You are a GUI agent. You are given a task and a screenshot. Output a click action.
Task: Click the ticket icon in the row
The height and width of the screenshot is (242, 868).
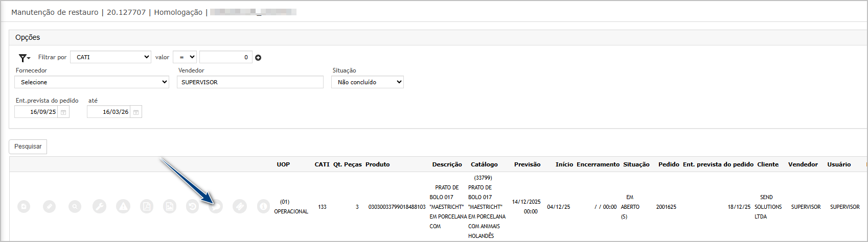click(240, 206)
